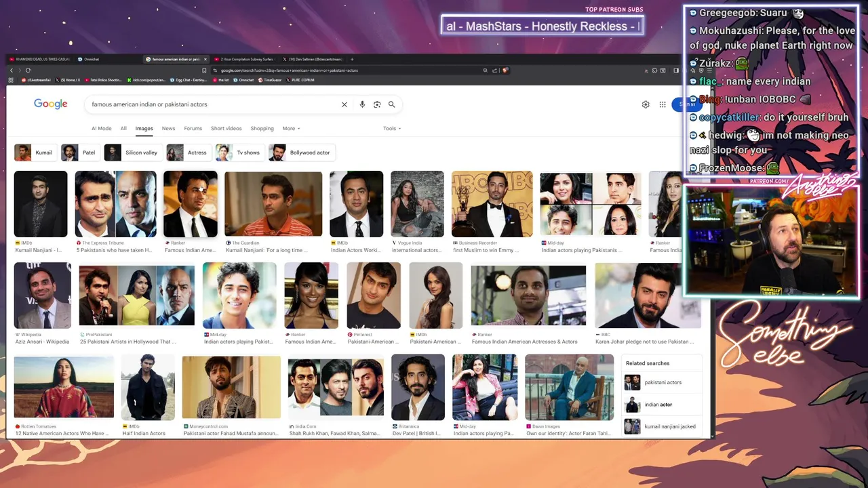Clear the Google search box text
Viewport: 868px width, 488px height.
click(x=344, y=104)
